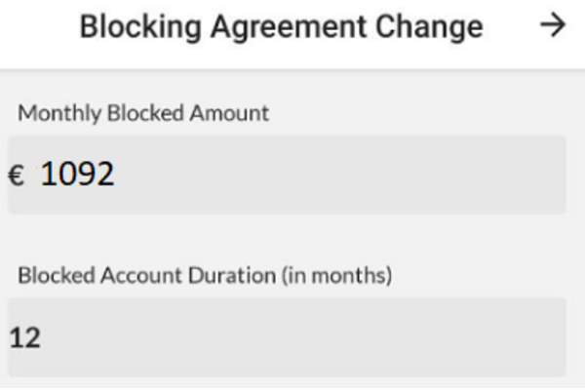The image size is (585, 392).
Task: Click empty area of monthly amount box
Action: (x=390, y=176)
